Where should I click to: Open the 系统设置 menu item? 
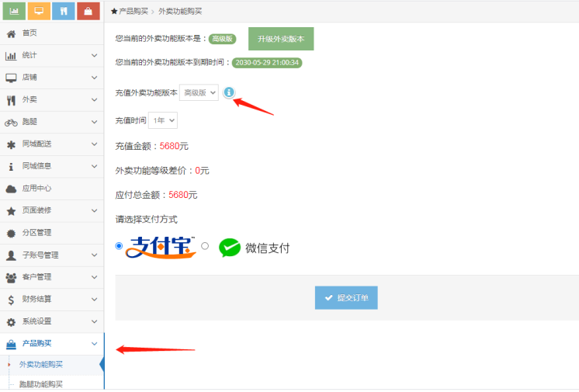(x=51, y=321)
